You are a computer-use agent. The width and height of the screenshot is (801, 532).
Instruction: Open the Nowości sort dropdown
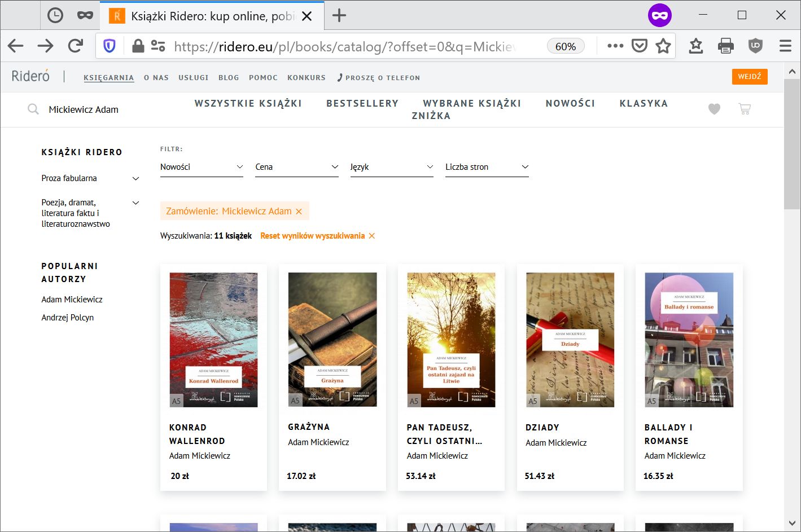pyautogui.click(x=202, y=167)
